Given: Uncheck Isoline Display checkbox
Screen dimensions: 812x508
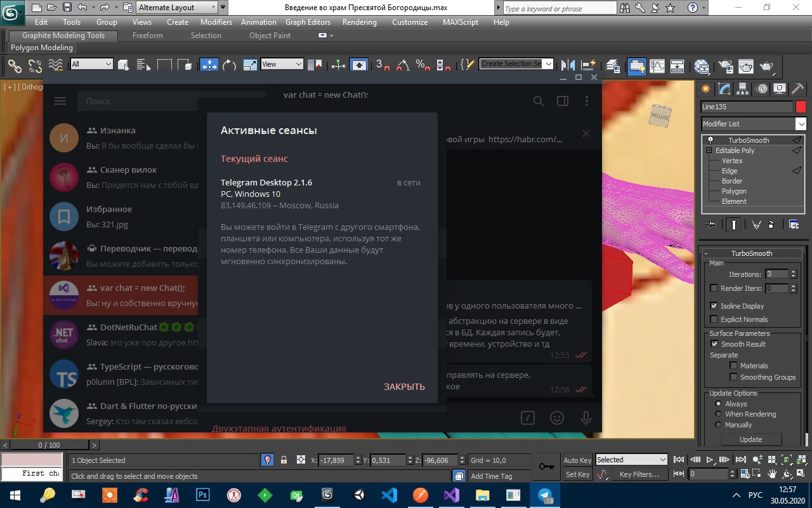Looking at the screenshot, I should pyautogui.click(x=714, y=306).
